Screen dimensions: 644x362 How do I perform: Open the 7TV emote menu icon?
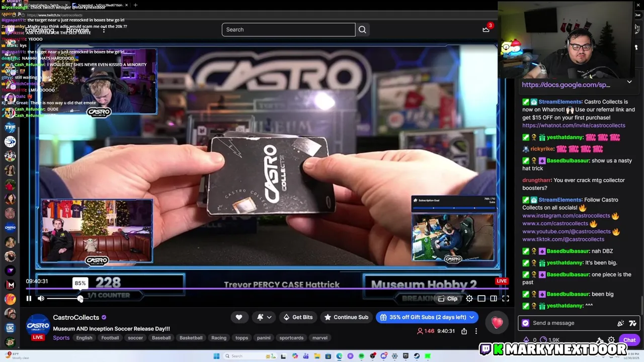[632, 323]
